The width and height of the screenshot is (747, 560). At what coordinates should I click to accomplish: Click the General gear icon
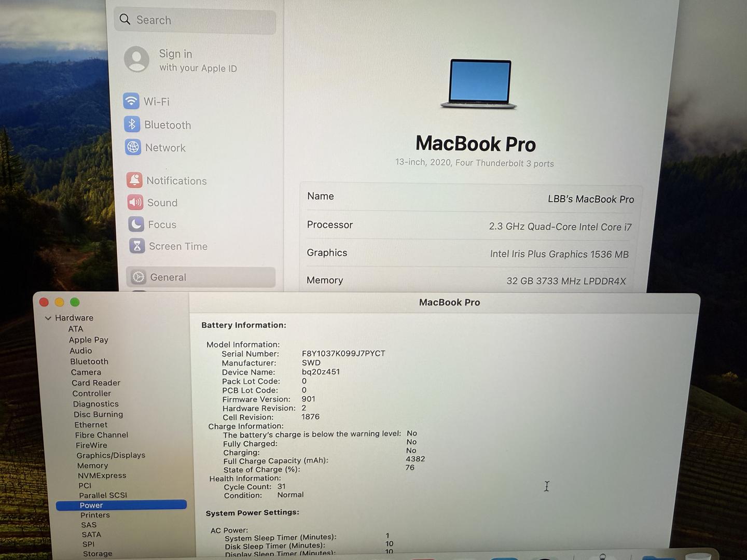[139, 277]
